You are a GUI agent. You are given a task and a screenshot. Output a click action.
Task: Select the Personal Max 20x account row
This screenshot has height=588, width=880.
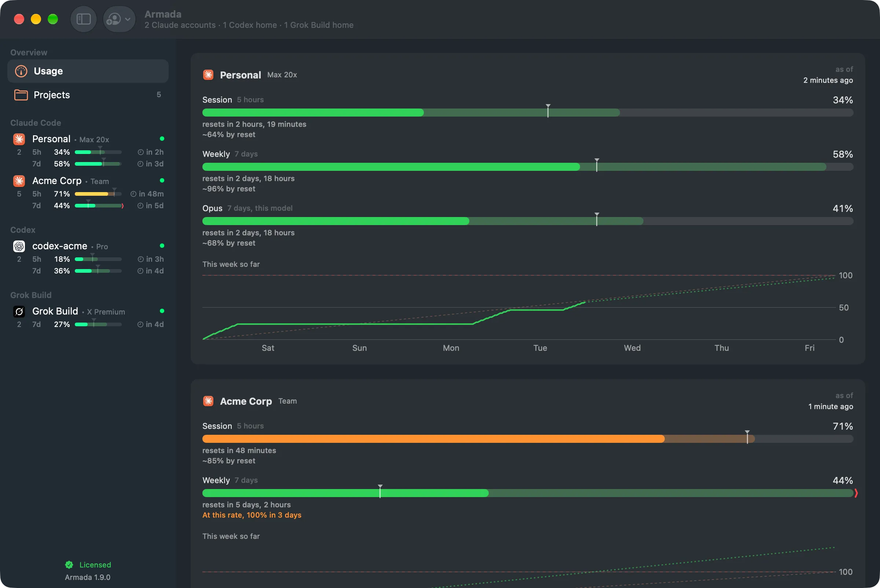[88, 151]
